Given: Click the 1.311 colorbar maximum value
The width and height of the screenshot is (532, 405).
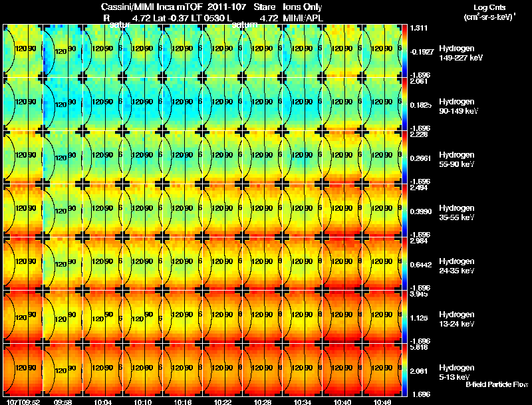Looking at the screenshot, I should pos(418,28).
